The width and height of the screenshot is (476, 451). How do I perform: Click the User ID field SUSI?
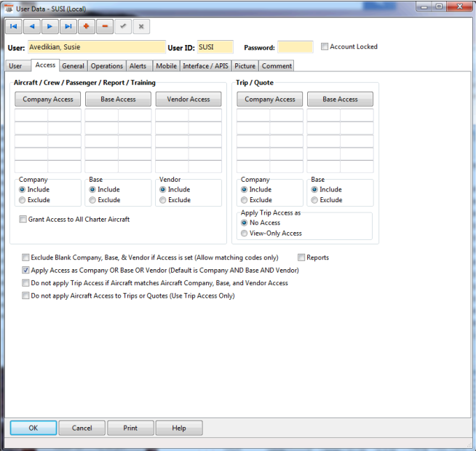coord(215,47)
